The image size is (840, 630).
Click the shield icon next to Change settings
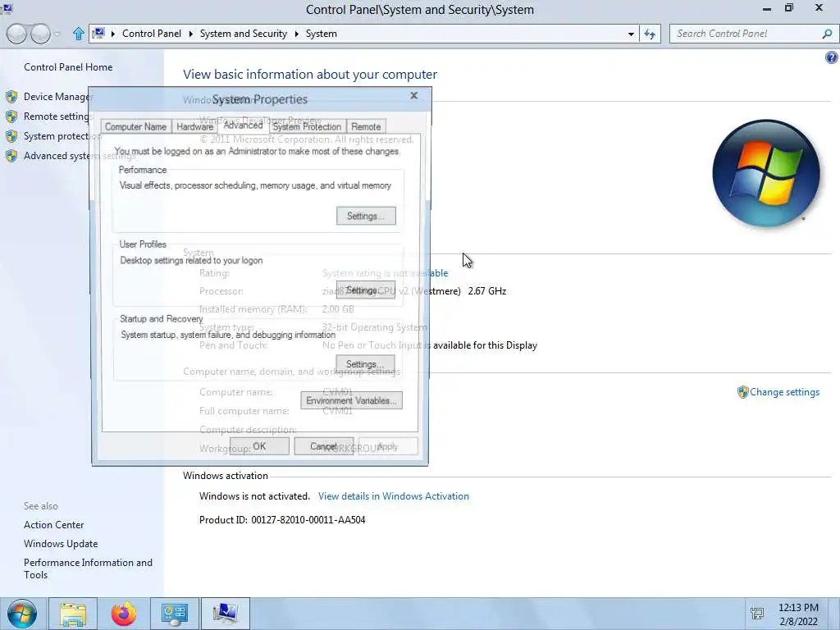click(x=742, y=392)
